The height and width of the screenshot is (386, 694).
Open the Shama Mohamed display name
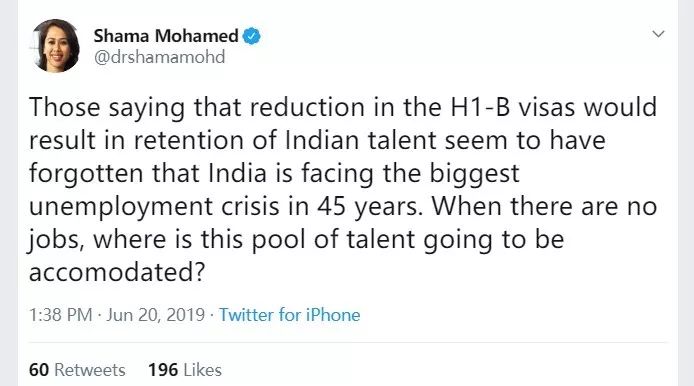tap(166, 36)
